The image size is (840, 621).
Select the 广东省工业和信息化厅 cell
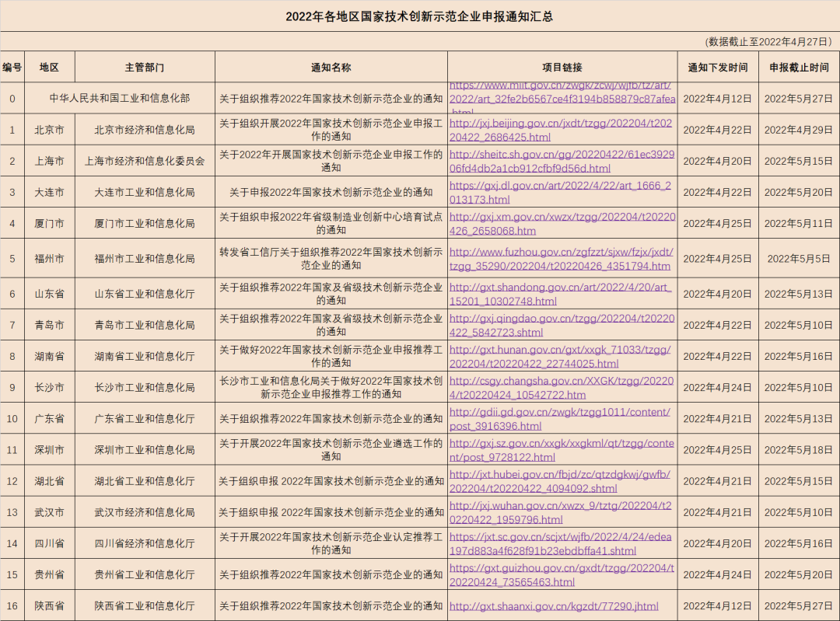[x=145, y=418]
